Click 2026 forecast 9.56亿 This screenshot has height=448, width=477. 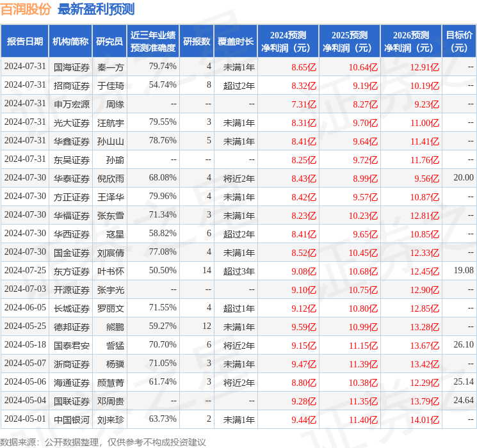pyautogui.click(x=427, y=179)
